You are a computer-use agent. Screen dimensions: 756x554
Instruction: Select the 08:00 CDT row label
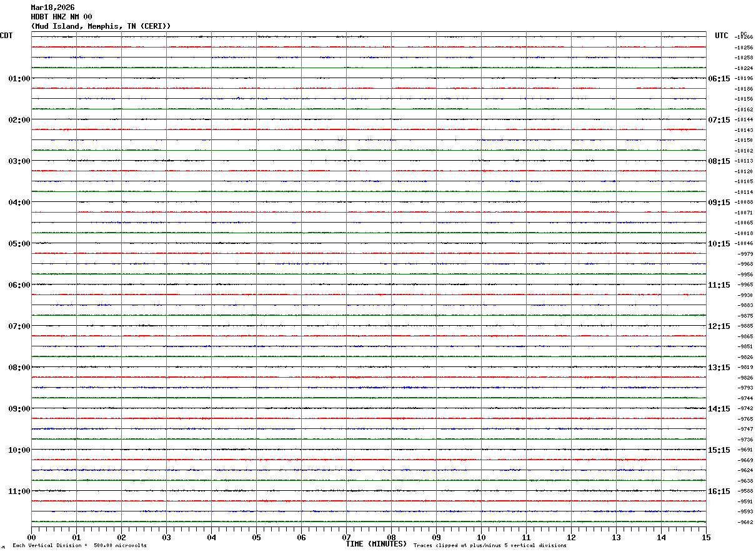coord(19,368)
